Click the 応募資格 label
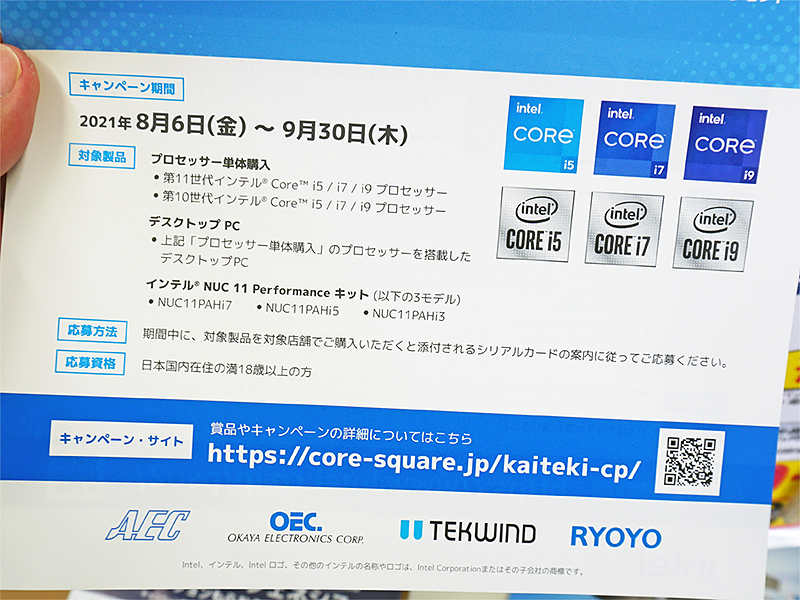This screenshot has width=800, height=600. (x=90, y=363)
